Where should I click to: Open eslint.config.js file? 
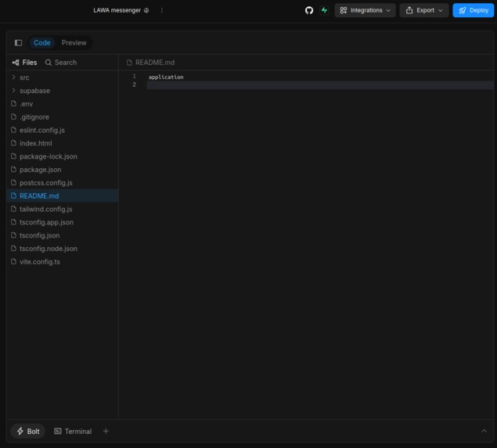[63, 130]
